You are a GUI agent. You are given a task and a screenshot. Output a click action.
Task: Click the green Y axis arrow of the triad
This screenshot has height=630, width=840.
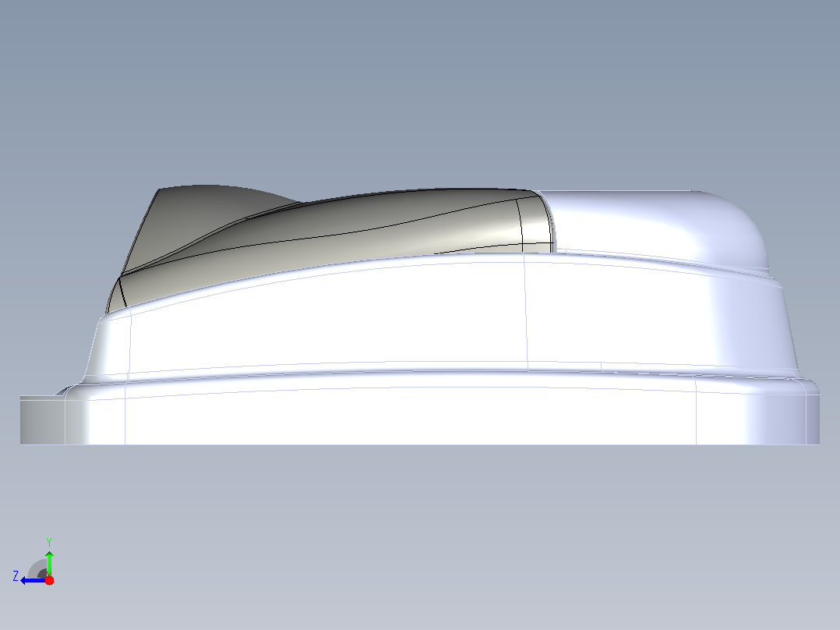coord(49,562)
